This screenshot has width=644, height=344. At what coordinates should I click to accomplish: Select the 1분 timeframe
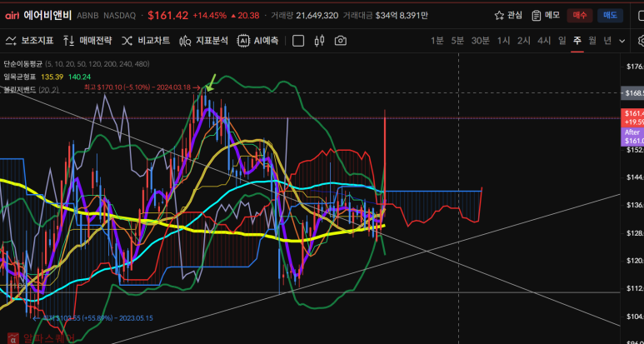pos(437,41)
